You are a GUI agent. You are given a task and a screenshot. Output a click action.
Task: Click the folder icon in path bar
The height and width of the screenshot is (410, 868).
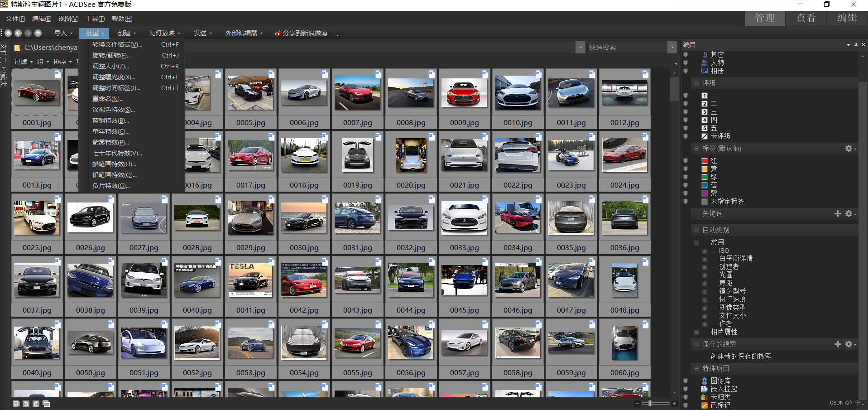(x=17, y=48)
